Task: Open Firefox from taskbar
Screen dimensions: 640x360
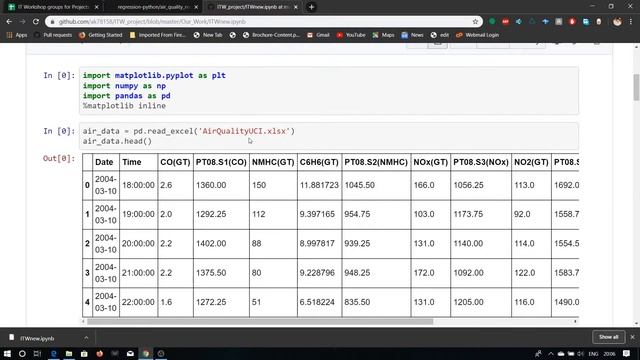Action: 100,353
